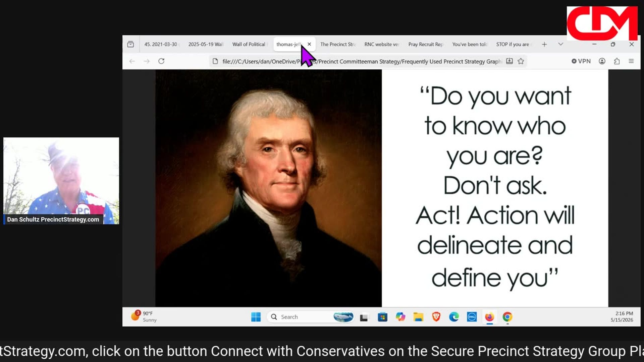Switch to the '2025-05-19 Wall' tab

(206, 44)
